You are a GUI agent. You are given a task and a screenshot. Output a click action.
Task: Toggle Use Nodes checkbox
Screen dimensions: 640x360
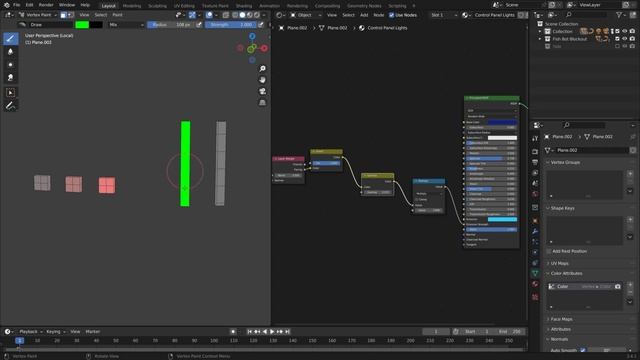click(391, 15)
